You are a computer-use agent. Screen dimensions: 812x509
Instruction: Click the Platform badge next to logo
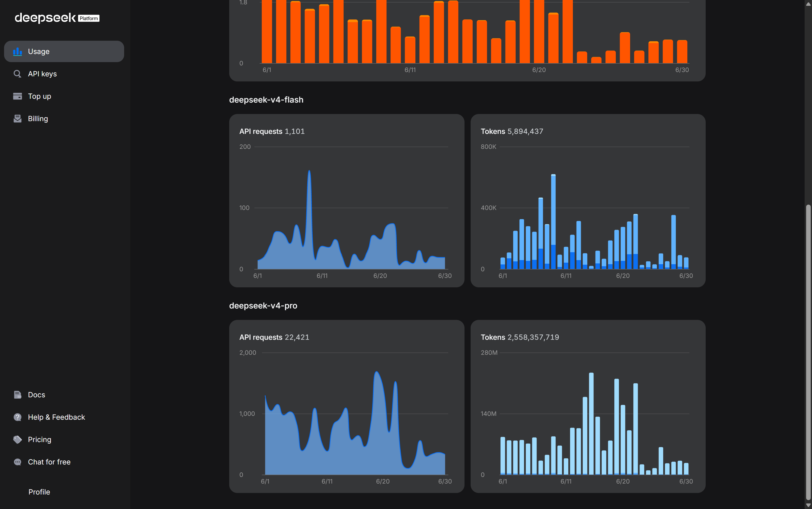pyautogui.click(x=89, y=18)
